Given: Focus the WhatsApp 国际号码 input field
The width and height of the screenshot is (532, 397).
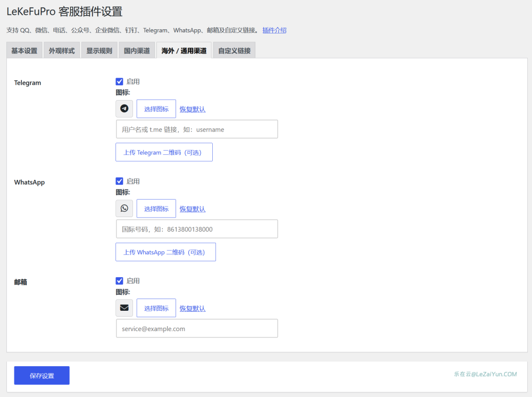Looking at the screenshot, I should [x=197, y=229].
